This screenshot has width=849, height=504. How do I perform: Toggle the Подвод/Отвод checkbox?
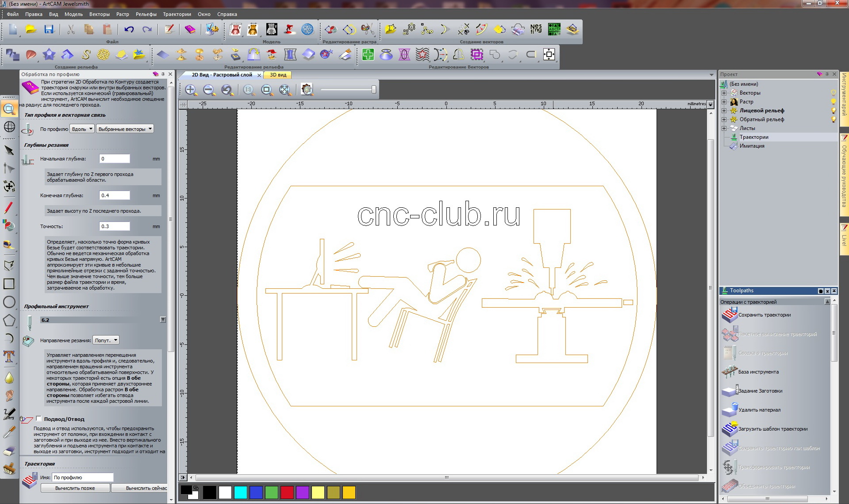click(39, 419)
